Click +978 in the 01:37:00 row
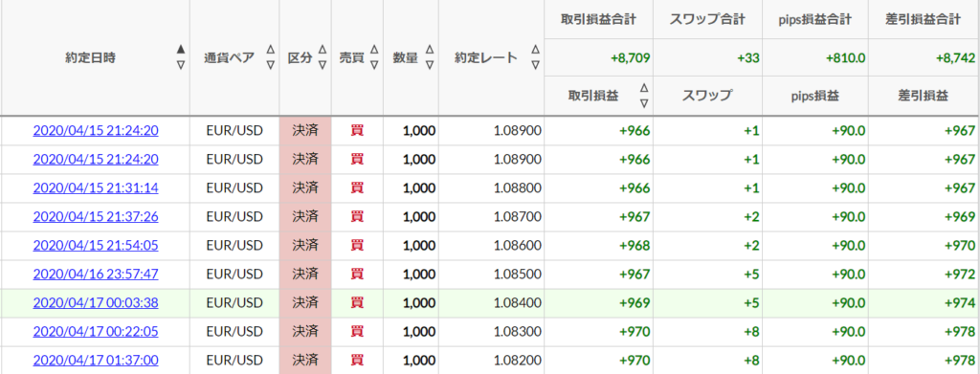This screenshot has width=980, height=374. coord(959,361)
